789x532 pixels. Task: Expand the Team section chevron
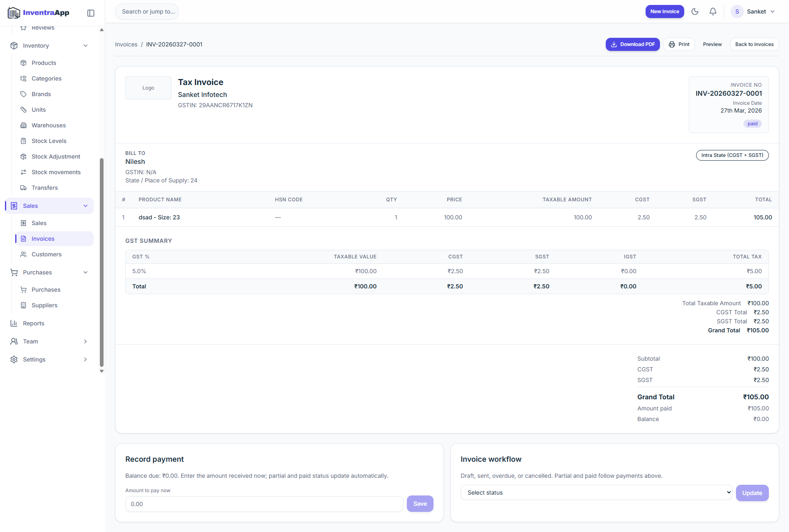85,341
